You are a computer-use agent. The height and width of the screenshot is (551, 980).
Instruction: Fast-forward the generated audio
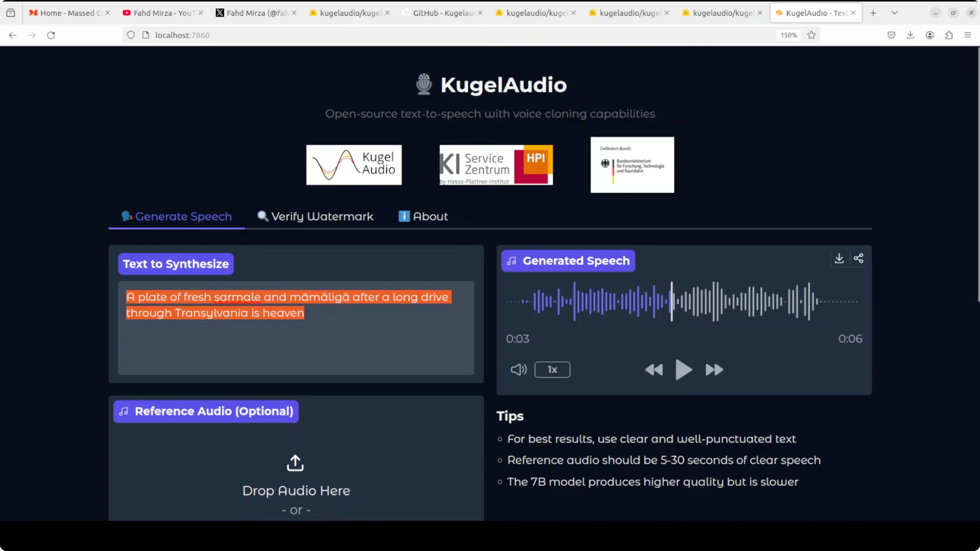pos(714,370)
